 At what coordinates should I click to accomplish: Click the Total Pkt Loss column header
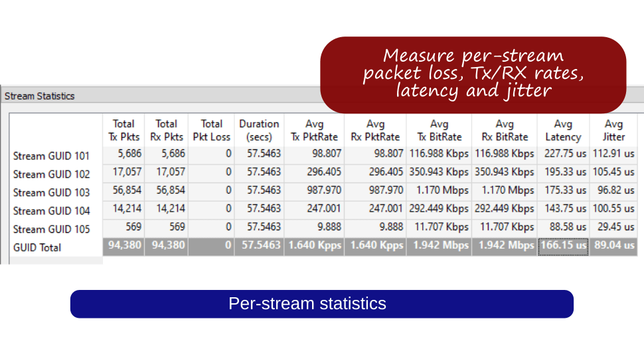[212, 130]
